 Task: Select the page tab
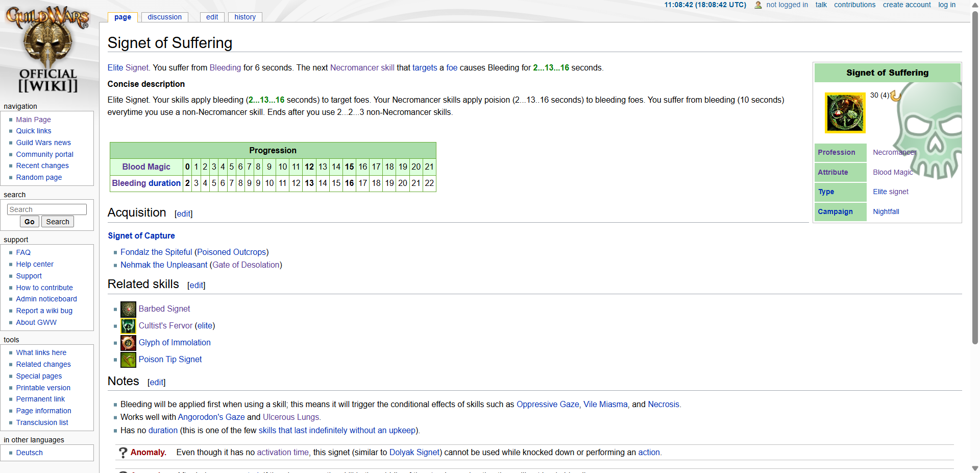[122, 17]
